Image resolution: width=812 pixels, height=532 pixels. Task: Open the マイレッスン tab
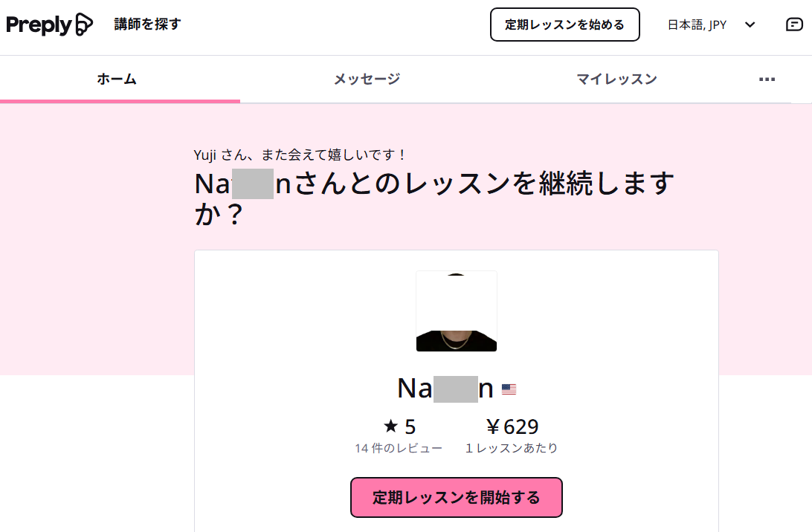(616, 79)
